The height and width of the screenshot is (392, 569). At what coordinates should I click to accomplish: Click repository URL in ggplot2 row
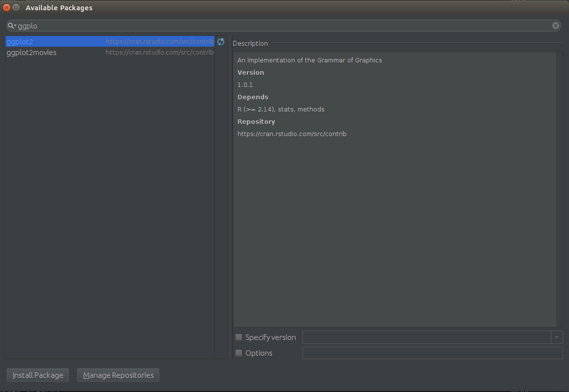click(160, 41)
